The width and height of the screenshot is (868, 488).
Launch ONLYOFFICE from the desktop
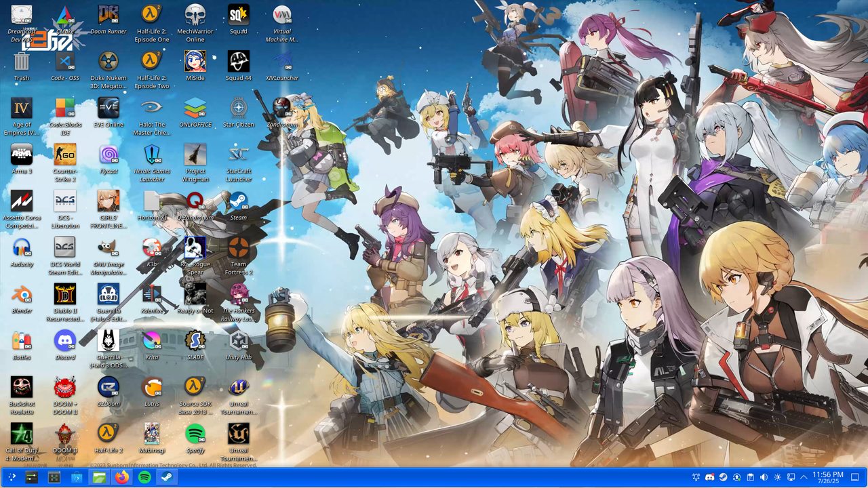click(195, 108)
